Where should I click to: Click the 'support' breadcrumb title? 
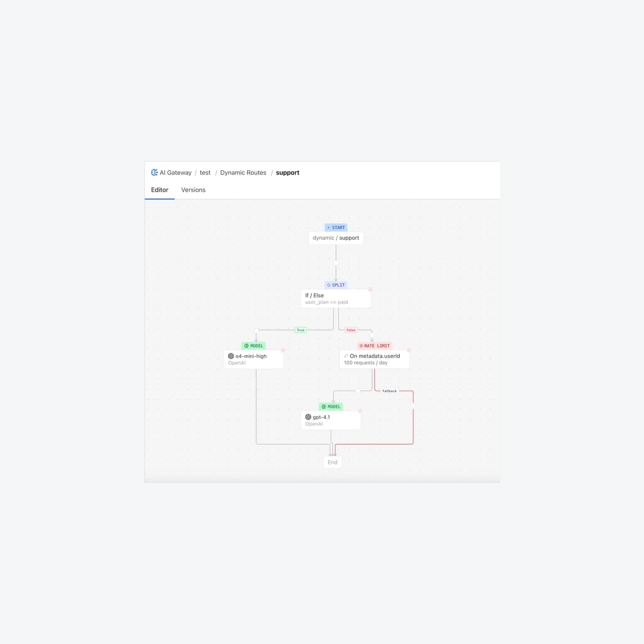pos(288,173)
